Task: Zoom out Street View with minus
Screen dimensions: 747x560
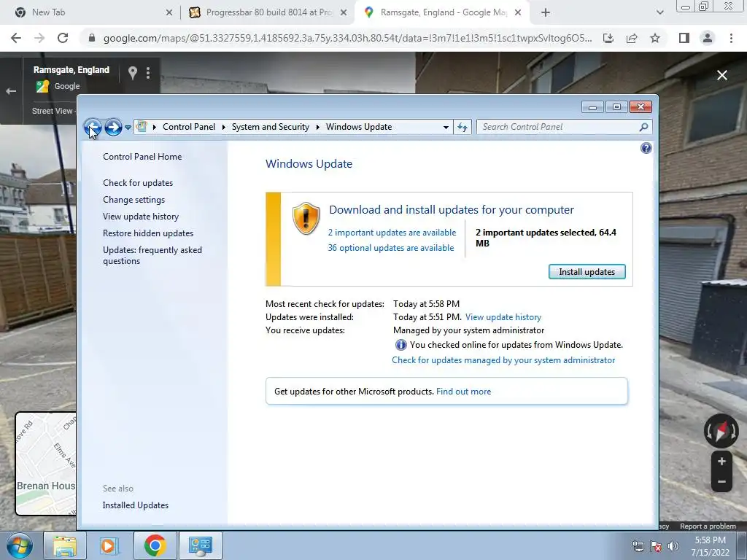Action: (721, 482)
